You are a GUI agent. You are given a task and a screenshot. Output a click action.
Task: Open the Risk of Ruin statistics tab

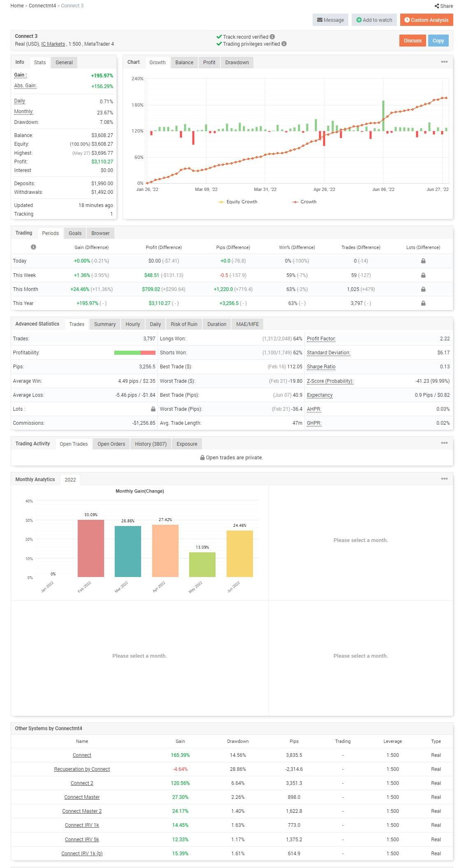click(x=184, y=324)
